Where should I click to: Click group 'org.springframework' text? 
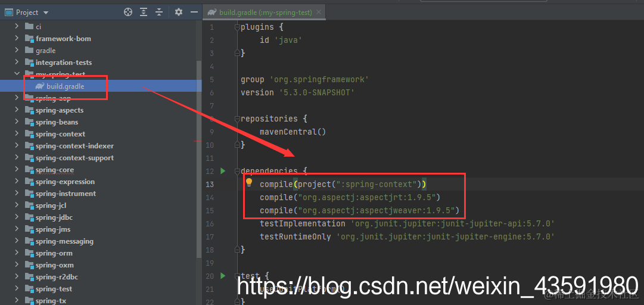305,79
